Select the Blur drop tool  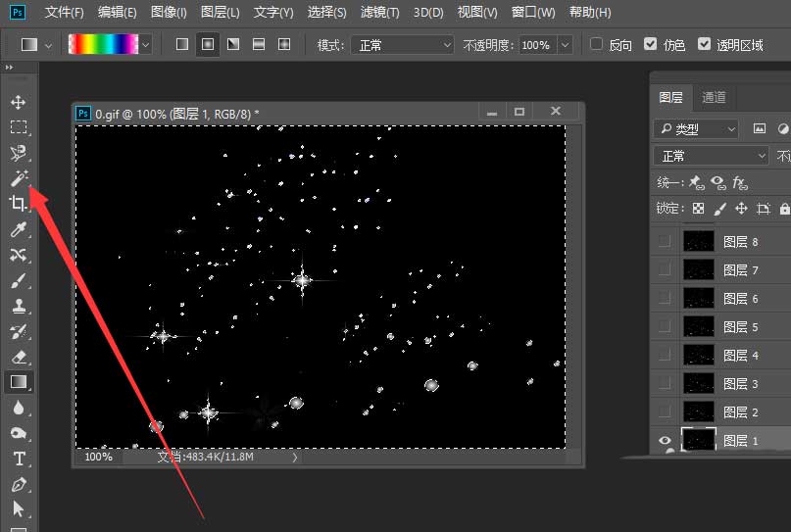click(19, 408)
